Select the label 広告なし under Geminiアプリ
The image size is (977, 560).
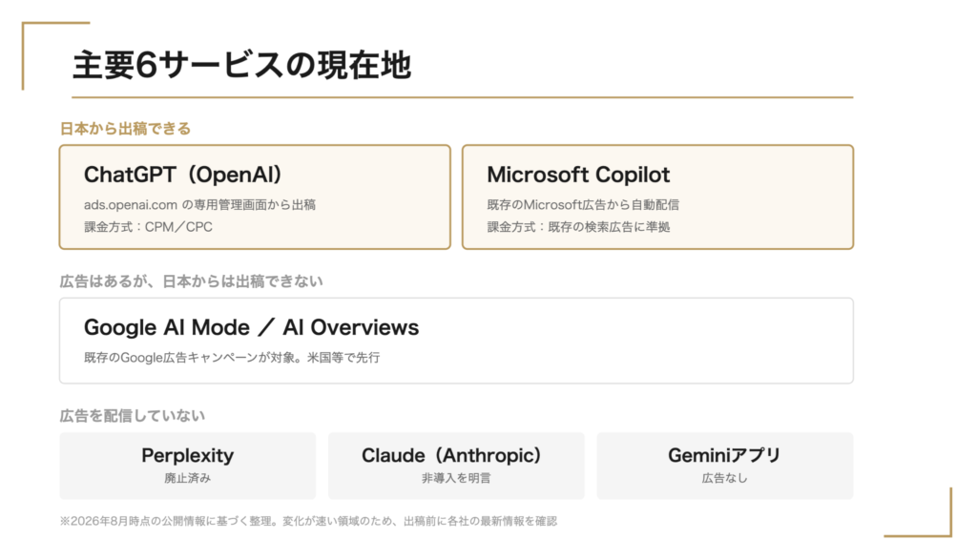725,478
